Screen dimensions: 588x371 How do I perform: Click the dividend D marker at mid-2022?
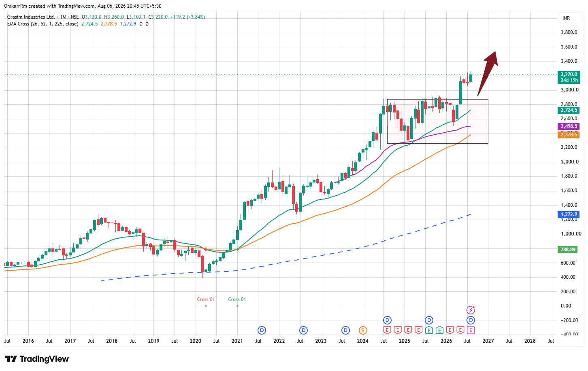pos(303,331)
